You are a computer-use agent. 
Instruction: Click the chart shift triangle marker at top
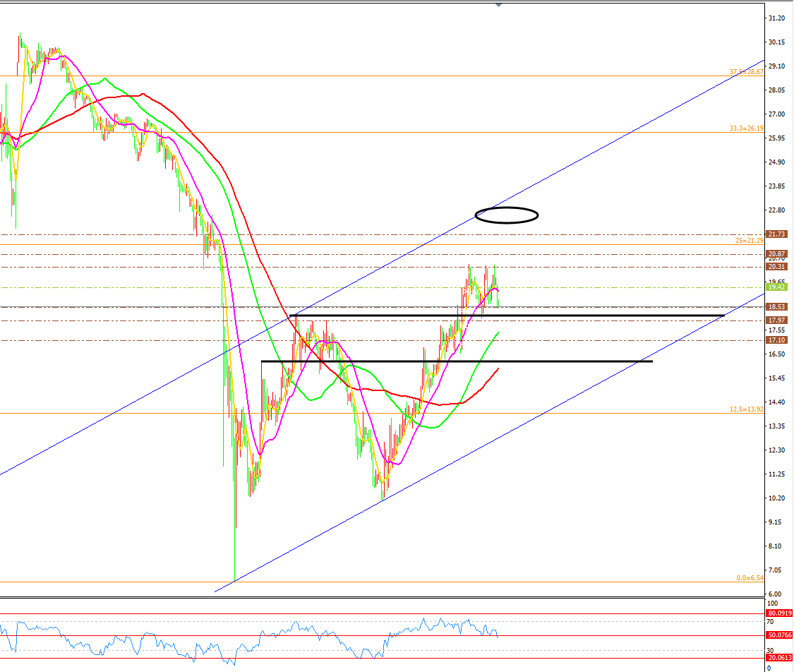pyautogui.click(x=499, y=5)
